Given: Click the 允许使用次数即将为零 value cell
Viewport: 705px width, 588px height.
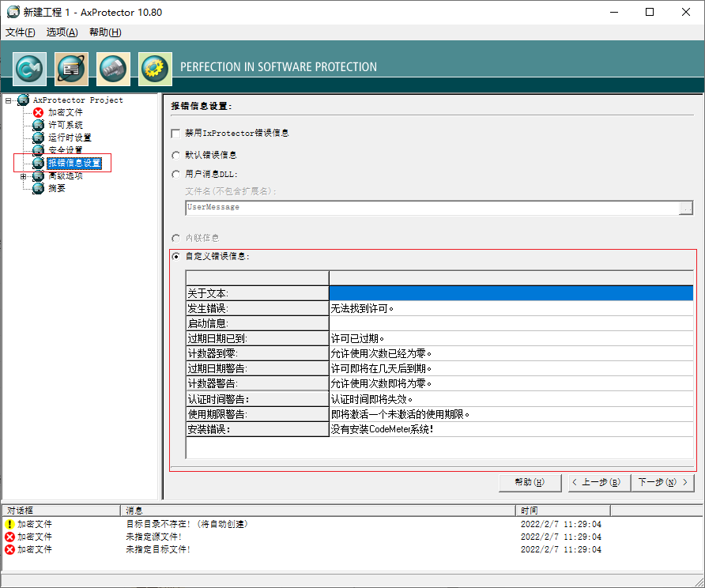Looking at the screenshot, I should tap(511, 383).
